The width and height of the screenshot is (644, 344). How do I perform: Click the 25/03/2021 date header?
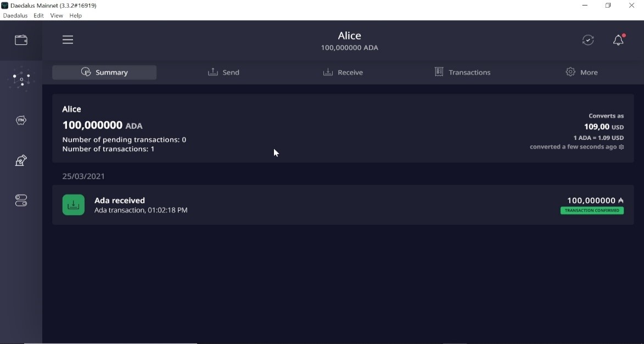(x=83, y=176)
